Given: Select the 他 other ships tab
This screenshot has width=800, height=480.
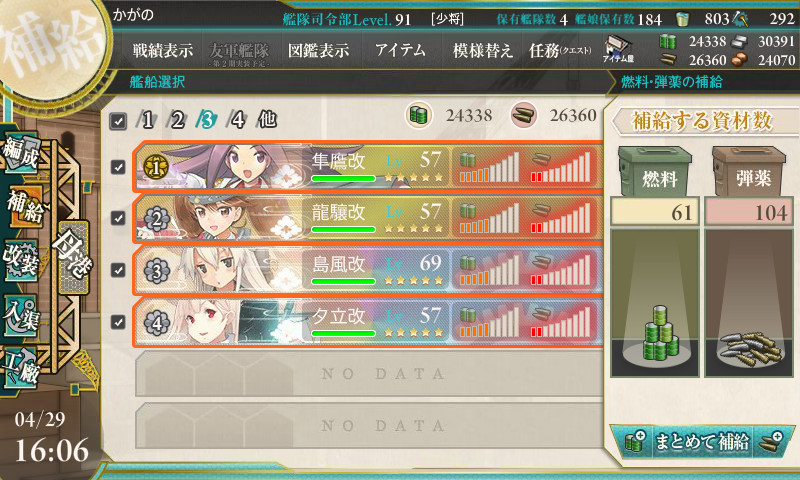Looking at the screenshot, I should (x=267, y=120).
